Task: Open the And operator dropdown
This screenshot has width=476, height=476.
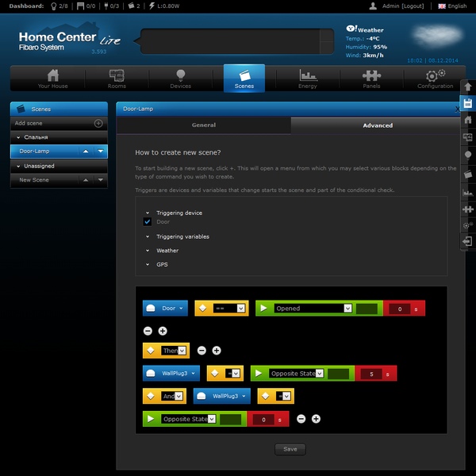Action: (x=172, y=396)
